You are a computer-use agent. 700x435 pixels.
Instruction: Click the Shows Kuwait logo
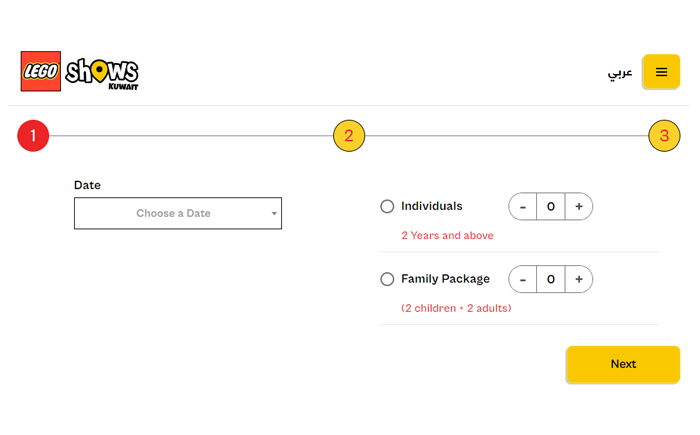click(102, 73)
